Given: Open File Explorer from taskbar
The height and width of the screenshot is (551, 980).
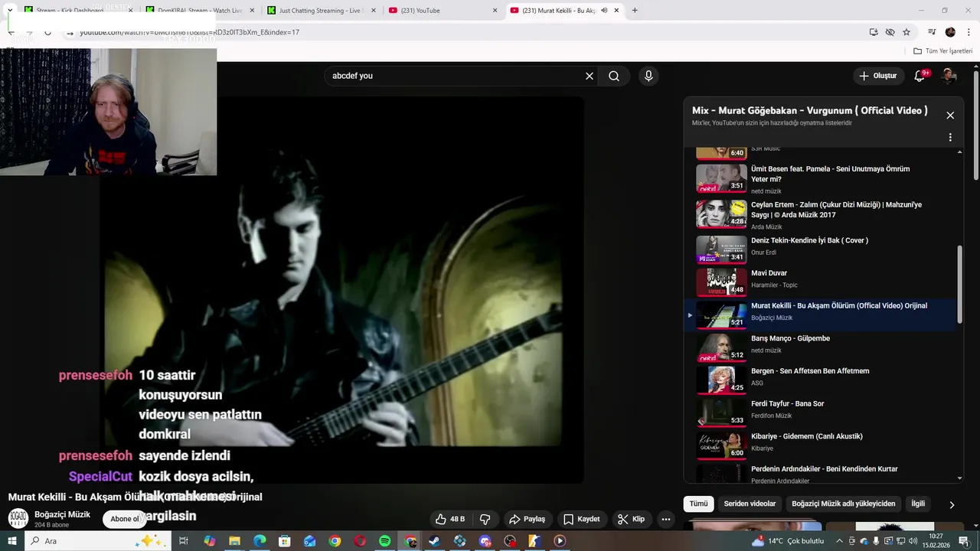Looking at the screenshot, I should [234, 541].
